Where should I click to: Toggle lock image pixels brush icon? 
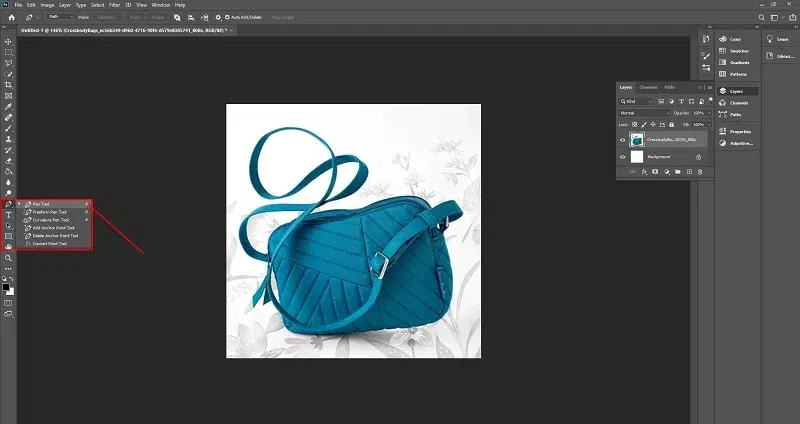point(644,124)
